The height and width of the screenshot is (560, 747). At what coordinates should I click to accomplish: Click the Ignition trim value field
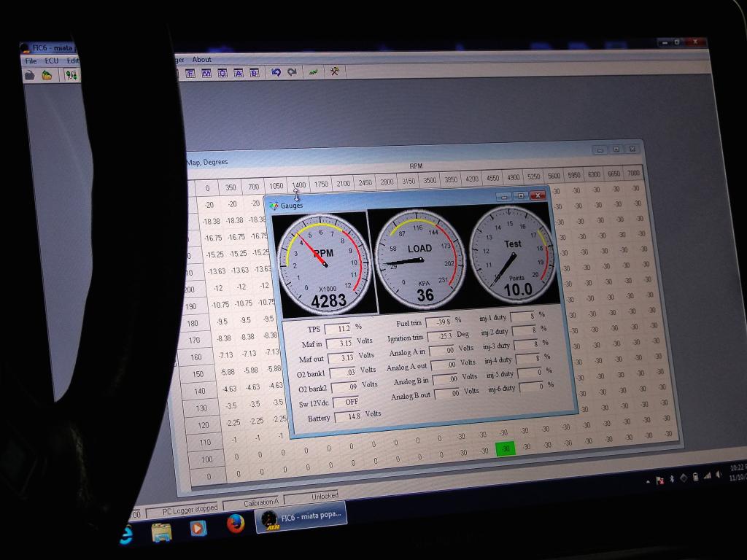440,337
